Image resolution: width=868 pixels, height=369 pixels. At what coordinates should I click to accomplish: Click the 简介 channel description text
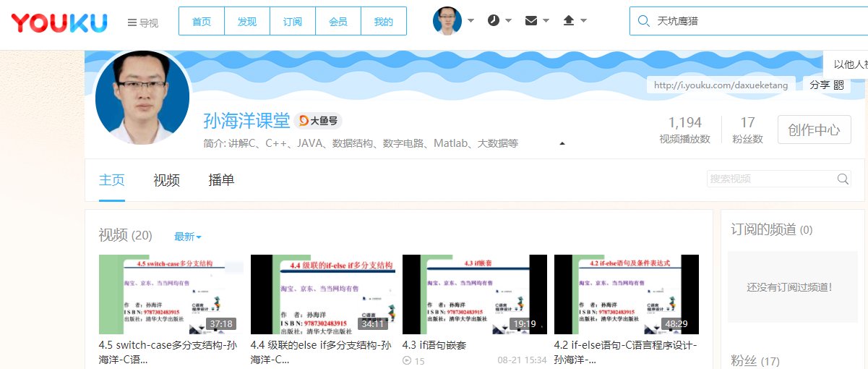[x=361, y=143]
